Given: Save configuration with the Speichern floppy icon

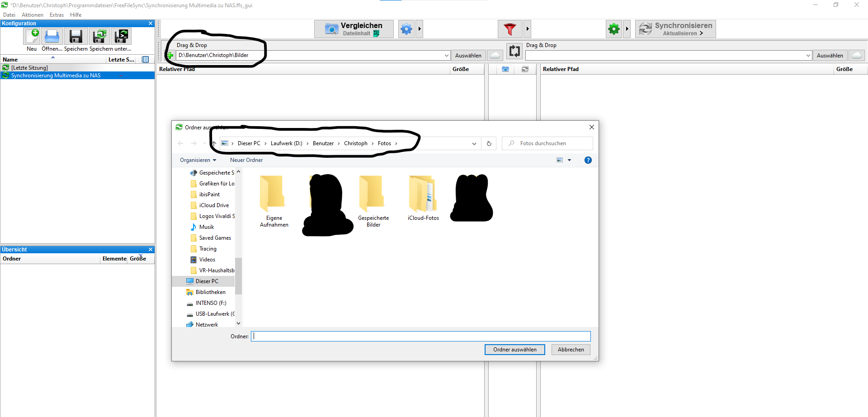Looking at the screenshot, I should [x=75, y=36].
